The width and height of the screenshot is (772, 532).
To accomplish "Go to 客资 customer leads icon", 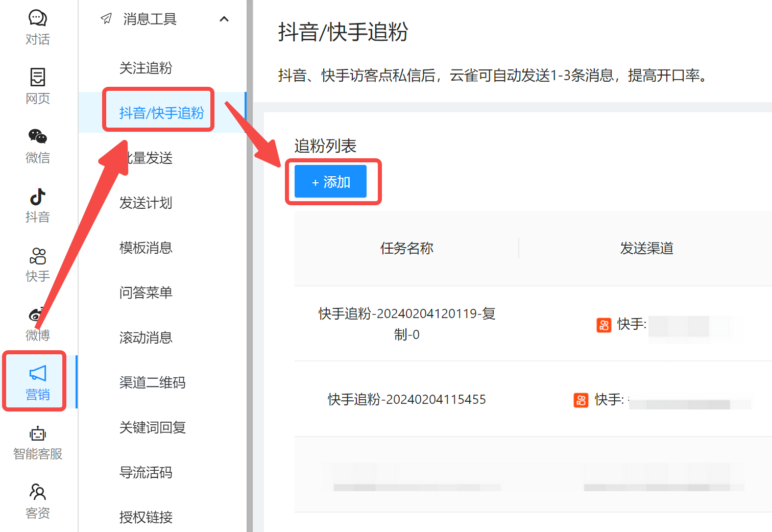I will [x=37, y=492].
